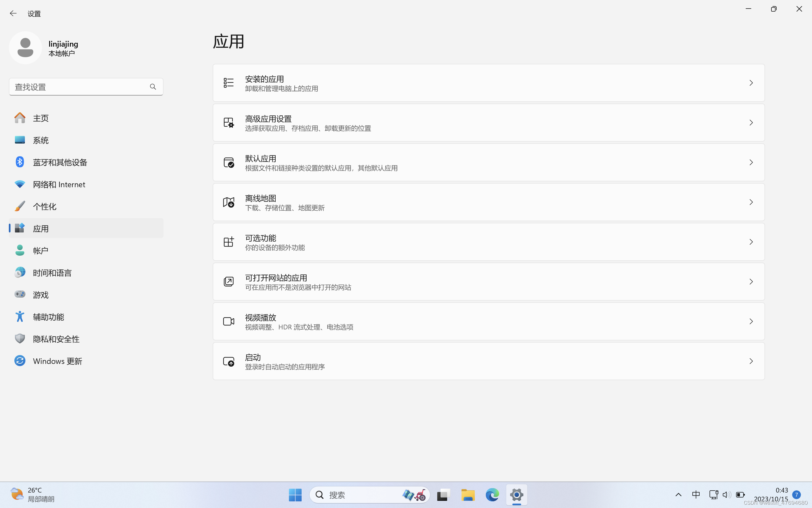Click the 游戏 controller icon in sidebar

tap(20, 294)
